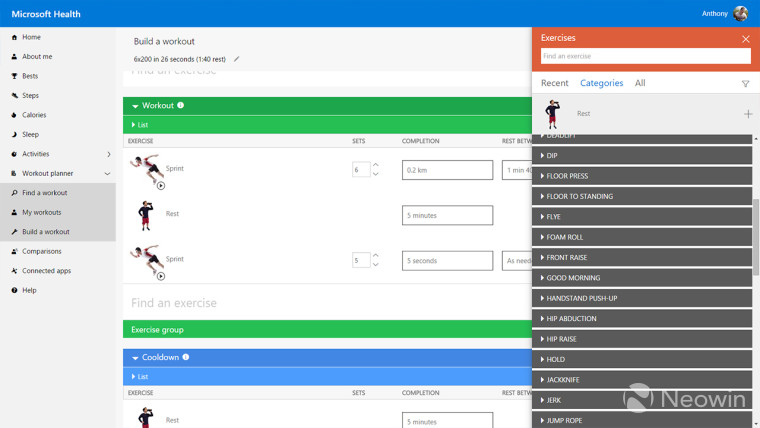Click 0.2 km completion field
The width and height of the screenshot is (760, 428).
[x=447, y=170]
